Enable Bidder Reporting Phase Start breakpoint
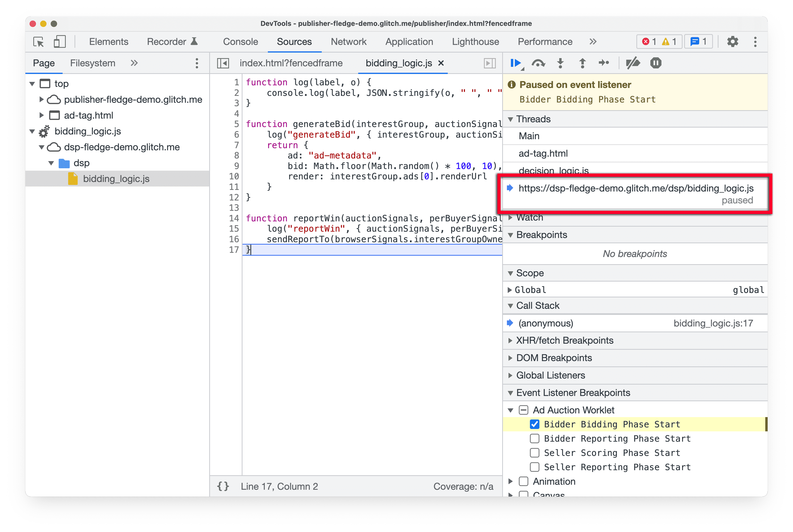Screen dimensions: 793x532 tap(534, 438)
